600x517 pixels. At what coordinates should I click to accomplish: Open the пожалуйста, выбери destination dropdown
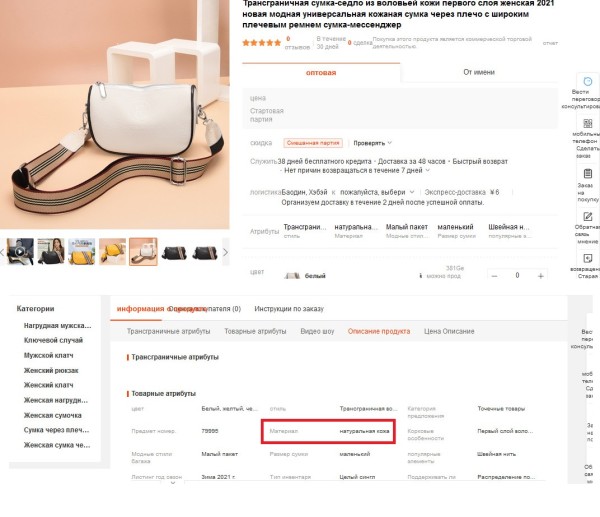(x=377, y=192)
